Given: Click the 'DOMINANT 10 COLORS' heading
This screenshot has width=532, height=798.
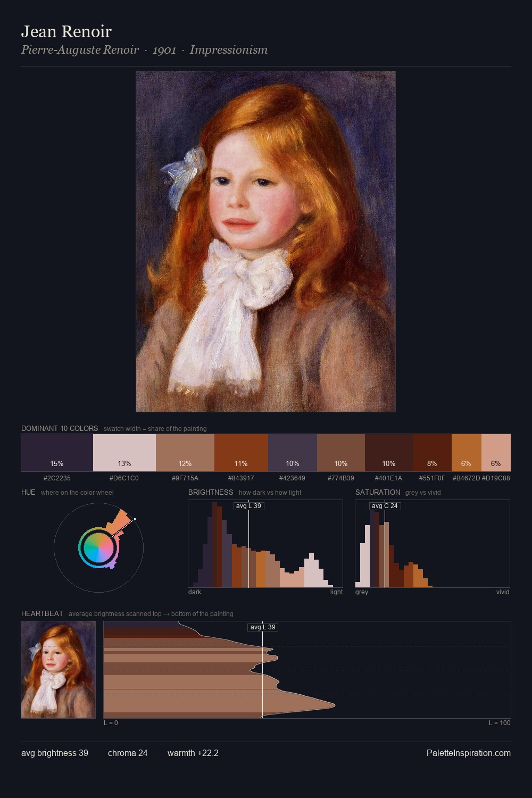Looking at the screenshot, I should (x=60, y=428).
